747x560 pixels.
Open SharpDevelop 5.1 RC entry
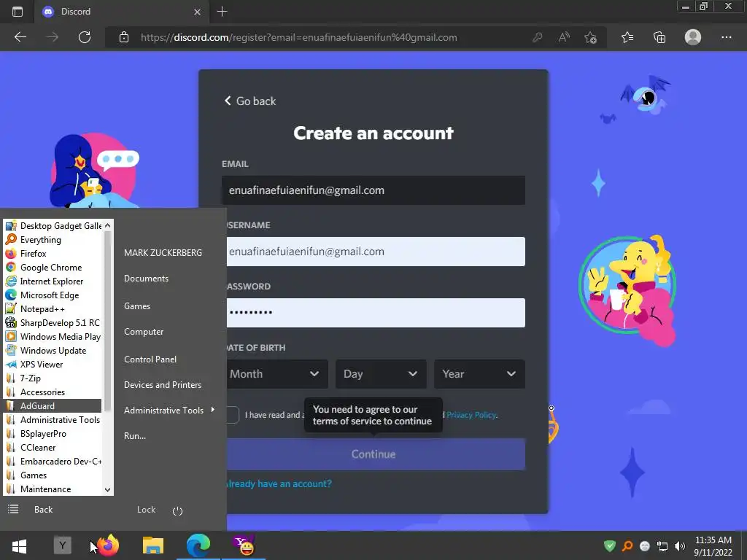click(53, 322)
